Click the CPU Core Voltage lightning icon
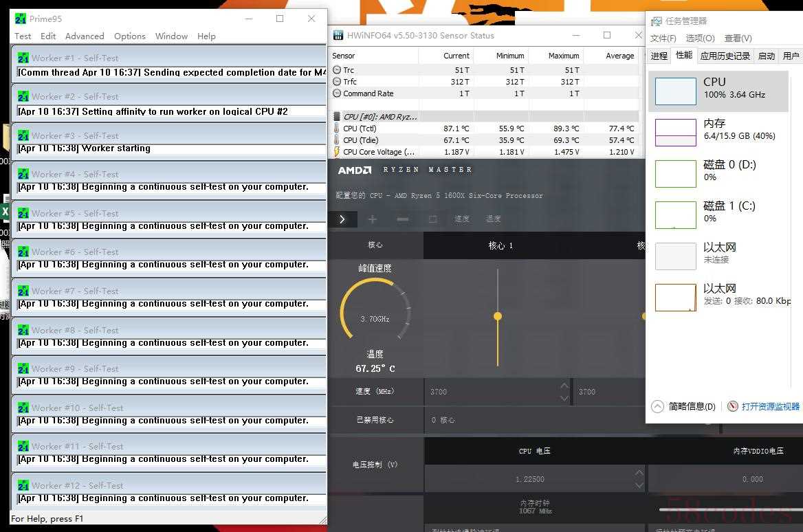The image size is (803, 532). (336, 152)
